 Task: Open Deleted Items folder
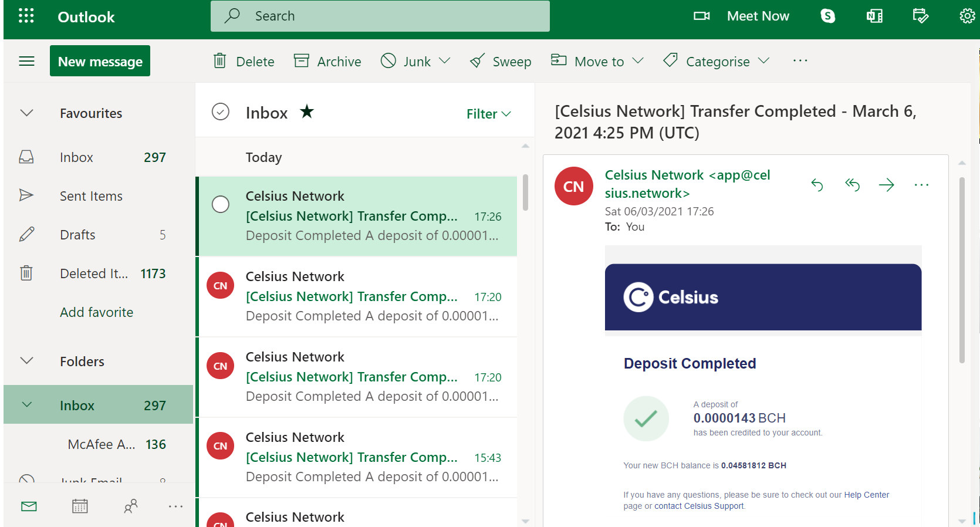[98, 273]
